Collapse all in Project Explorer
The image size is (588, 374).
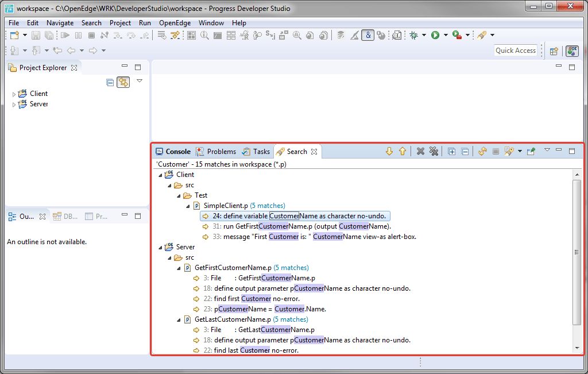point(110,83)
